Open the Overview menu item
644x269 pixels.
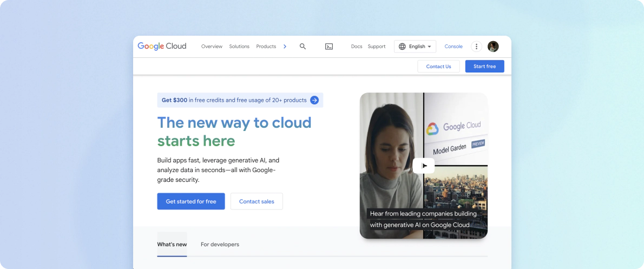coord(212,47)
